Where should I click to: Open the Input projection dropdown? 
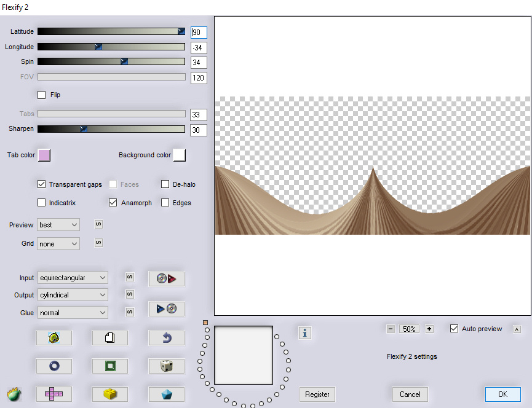(x=72, y=278)
